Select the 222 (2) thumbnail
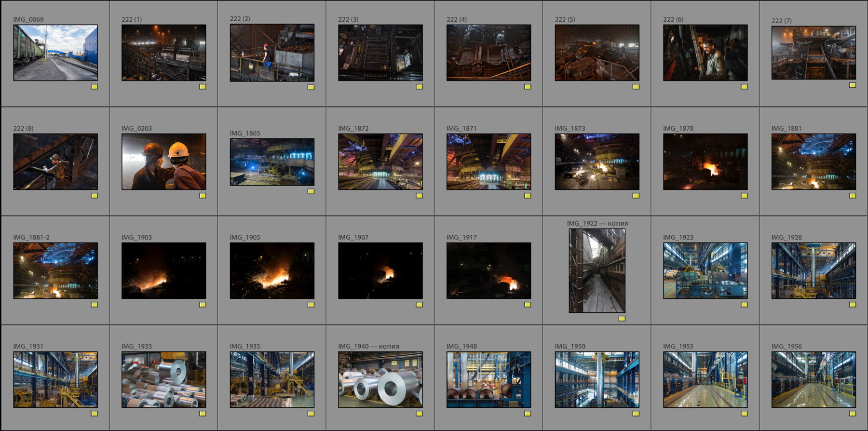The width and height of the screenshot is (868, 431). click(x=272, y=53)
